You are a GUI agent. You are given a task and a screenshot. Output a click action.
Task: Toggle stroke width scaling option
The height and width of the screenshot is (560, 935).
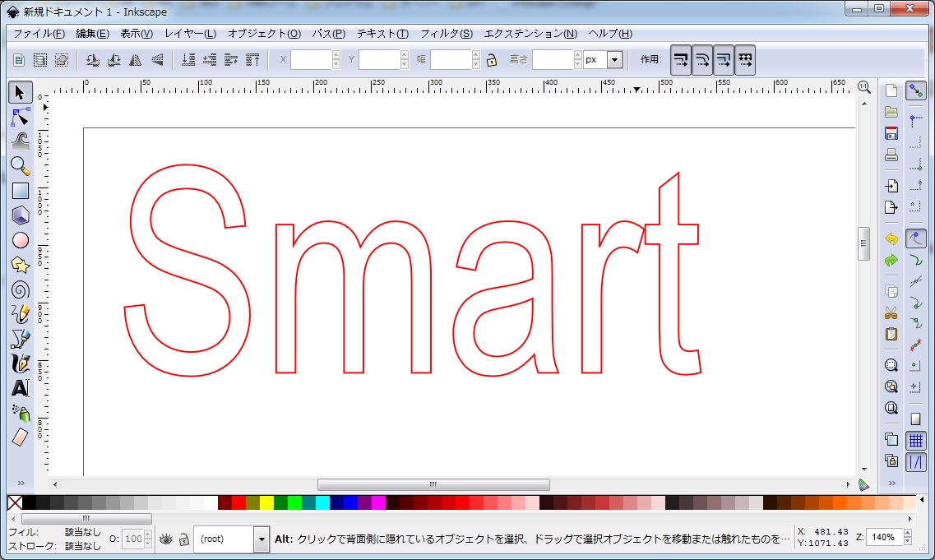680,60
